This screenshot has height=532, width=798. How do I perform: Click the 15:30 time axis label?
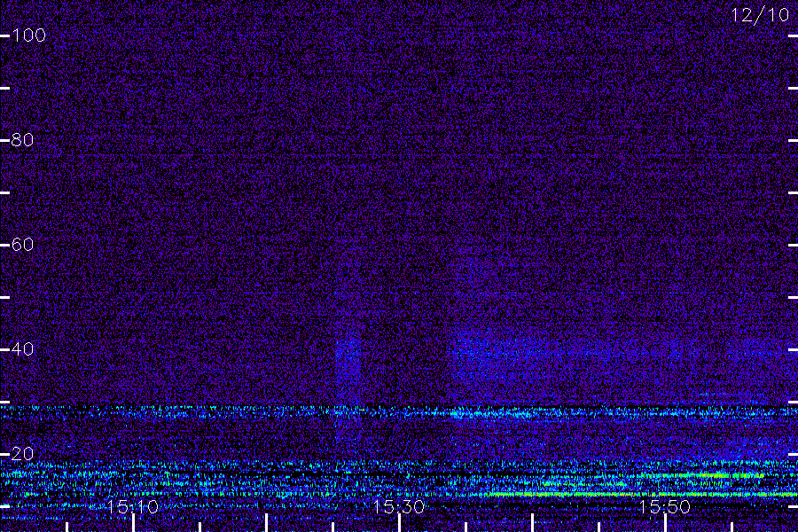(x=398, y=506)
